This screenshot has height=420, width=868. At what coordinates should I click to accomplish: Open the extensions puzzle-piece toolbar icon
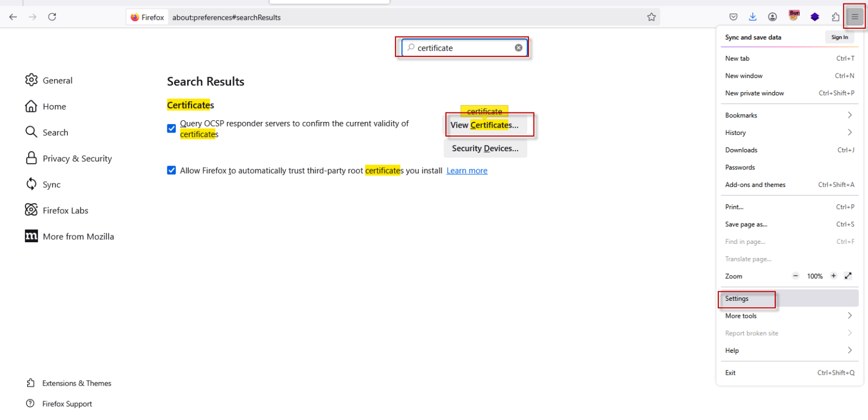tap(835, 17)
